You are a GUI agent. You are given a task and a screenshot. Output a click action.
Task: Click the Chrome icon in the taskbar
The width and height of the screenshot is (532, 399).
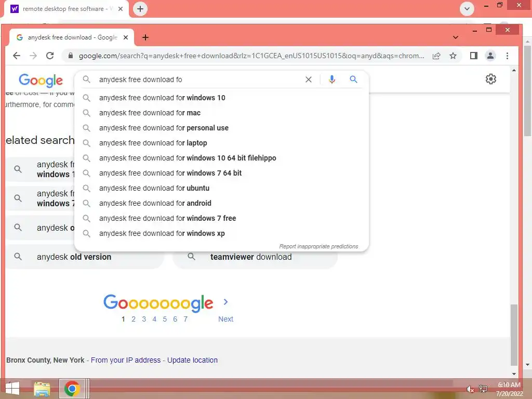pos(72,389)
